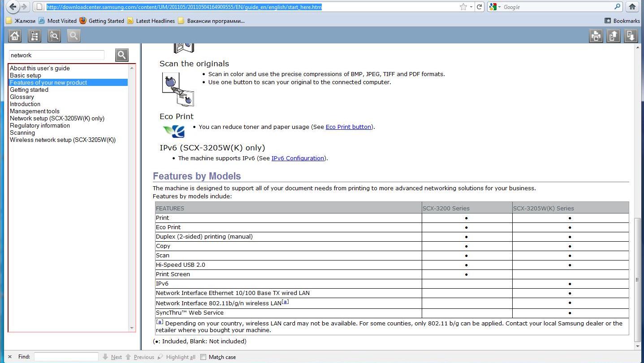
Task: Select Network setup (SCX-3205W(K) only) result
Action: (x=57, y=118)
